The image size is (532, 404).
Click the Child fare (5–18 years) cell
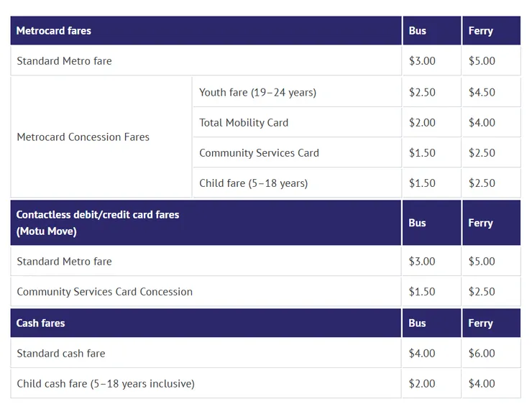coord(253,183)
